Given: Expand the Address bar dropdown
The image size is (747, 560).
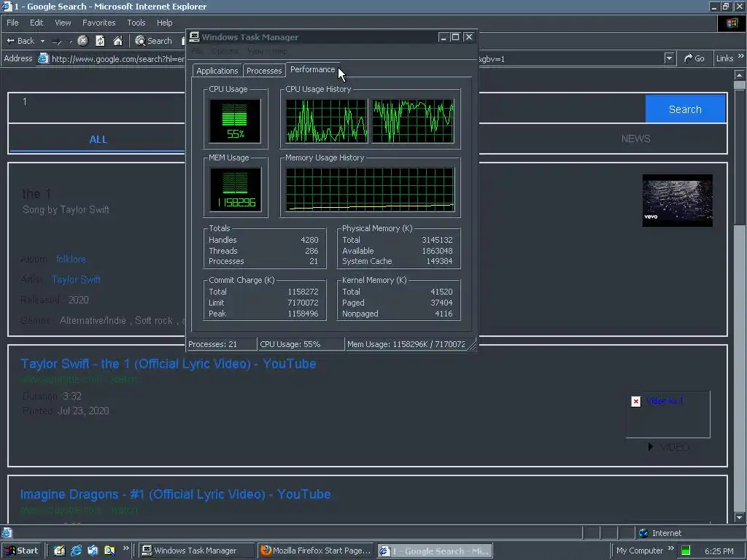Looking at the screenshot, I should [x=669, y=58].
